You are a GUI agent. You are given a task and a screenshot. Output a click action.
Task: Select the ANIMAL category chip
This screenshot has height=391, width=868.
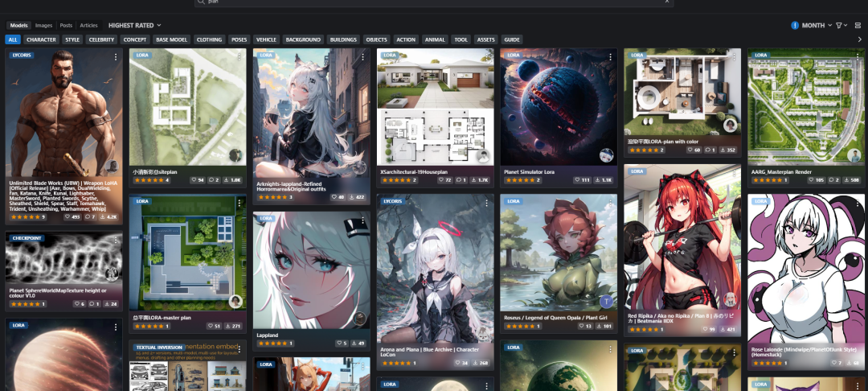pyautogui.click(x=435, y=40)
